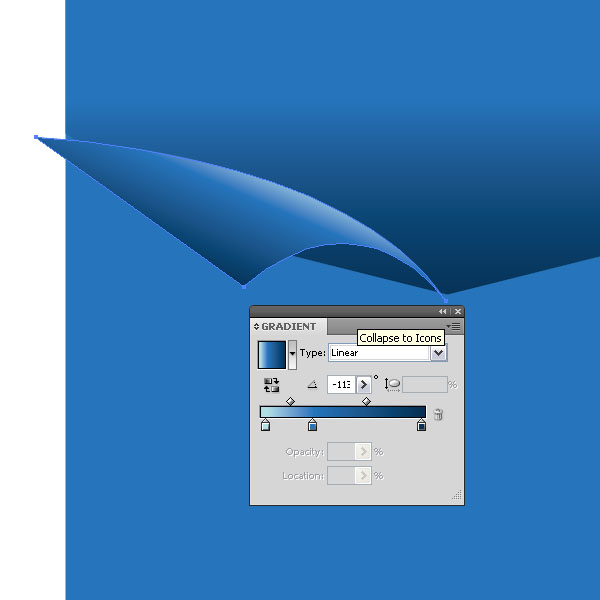Click the gradient slider bar

(343, 412)
